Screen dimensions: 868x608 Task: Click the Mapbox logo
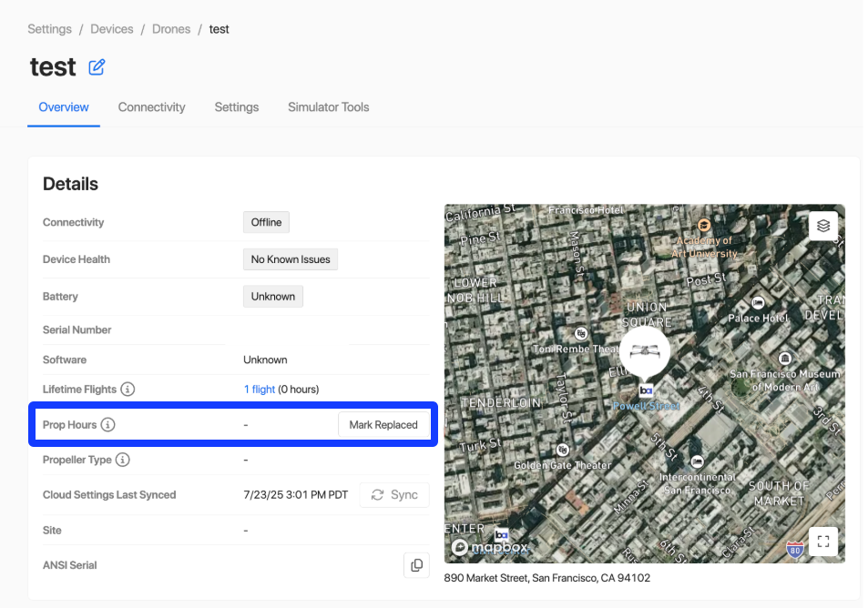click(x=490, y=548)
